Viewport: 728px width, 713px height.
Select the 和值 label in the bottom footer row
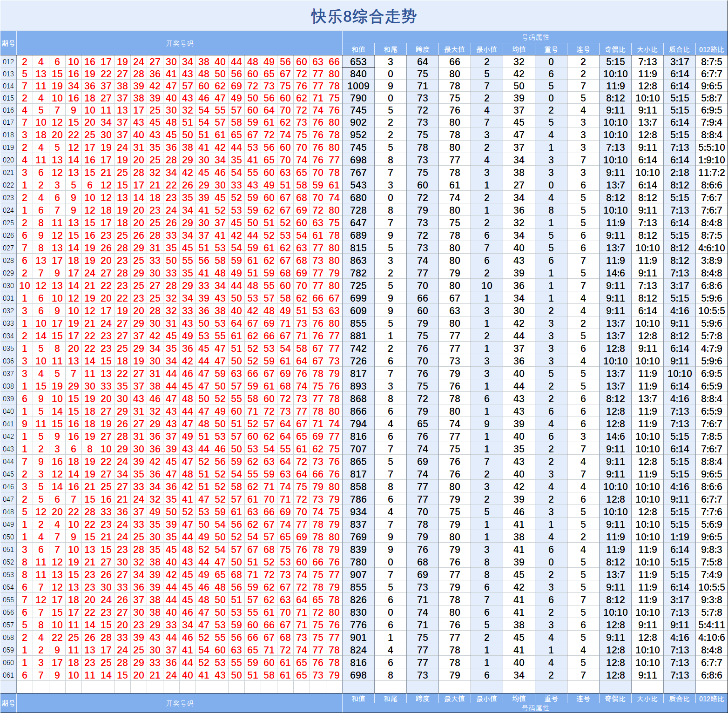pos(358,699)
